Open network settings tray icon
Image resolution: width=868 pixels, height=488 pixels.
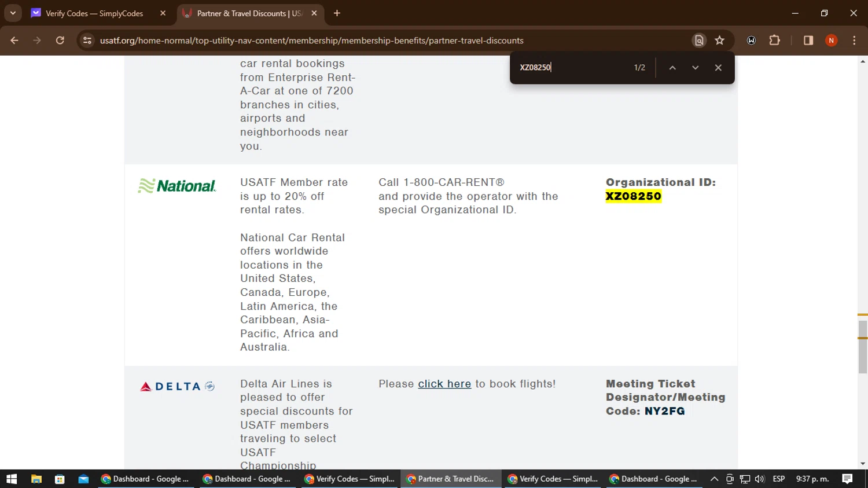[x=745, y=479]
